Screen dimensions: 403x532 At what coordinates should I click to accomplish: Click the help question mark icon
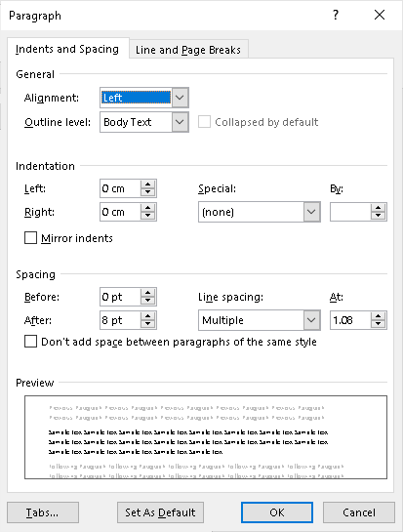coord(336,15)
